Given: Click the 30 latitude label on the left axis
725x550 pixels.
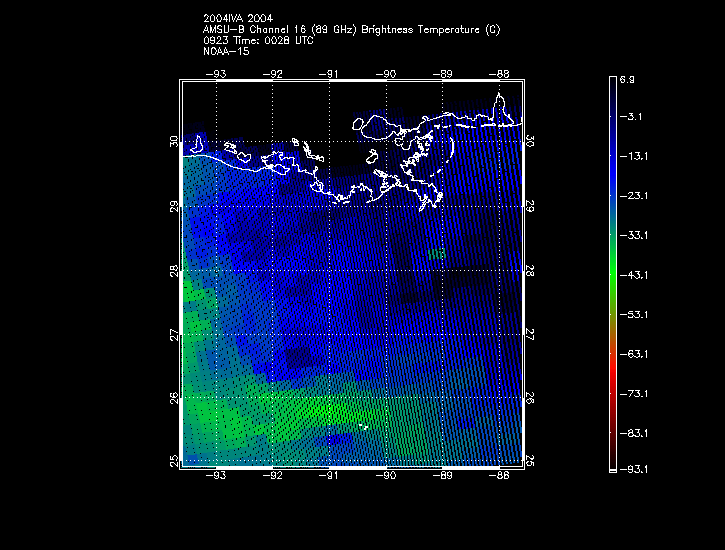Looking at the screenshot, I should coord(174,141).
